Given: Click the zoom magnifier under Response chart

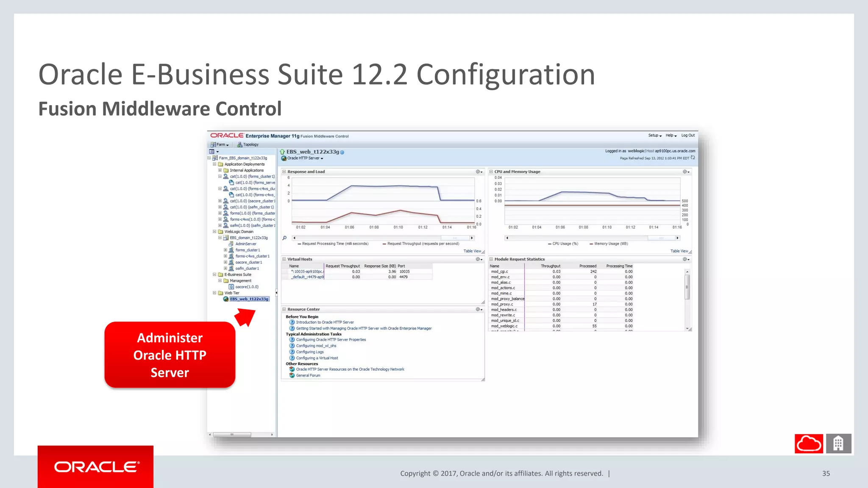Looking at the screenshot, I should [x=285, y=238].
